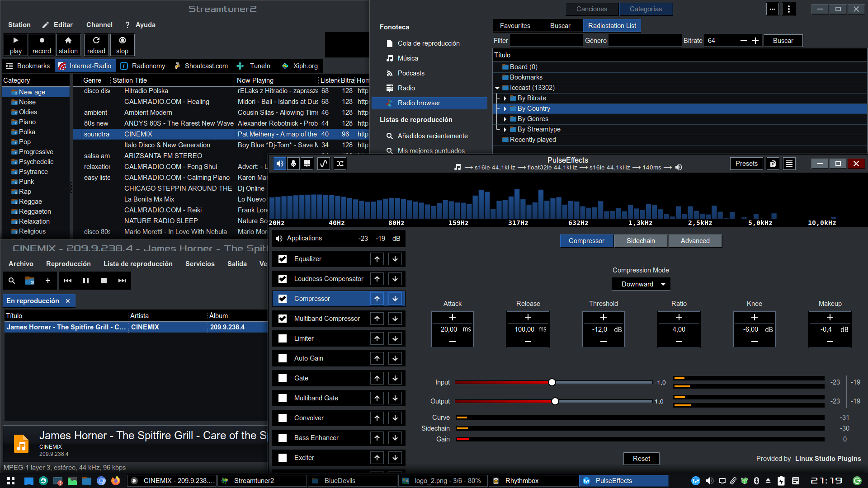This screenshot has height=488, width=868.
Task: Open Shoutcast.com tab in Streamtuner2
Action: coord(201,66)
